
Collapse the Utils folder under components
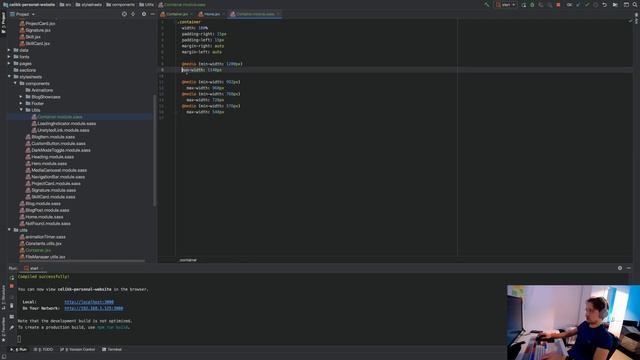point(21,110)
